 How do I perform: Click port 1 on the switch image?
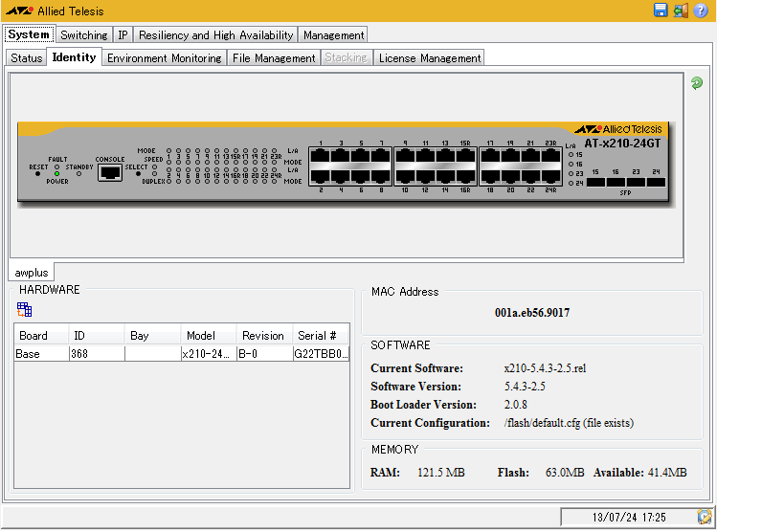320,155
